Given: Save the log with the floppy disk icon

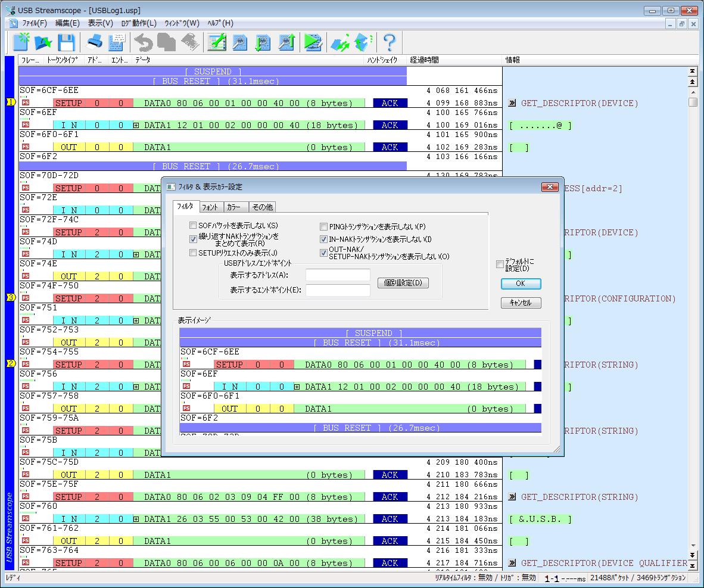Looking at the screenshot, I should click(67, 42).
